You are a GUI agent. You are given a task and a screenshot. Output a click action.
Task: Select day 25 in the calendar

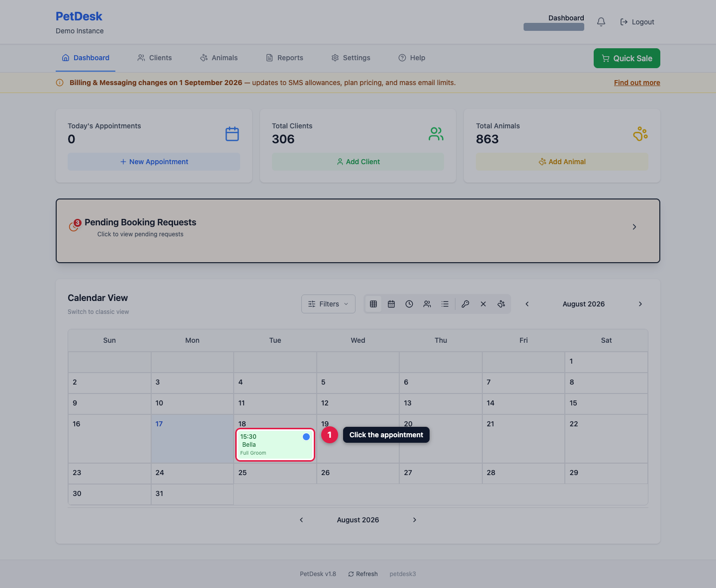pyautogui.click(x=275, y=474)
